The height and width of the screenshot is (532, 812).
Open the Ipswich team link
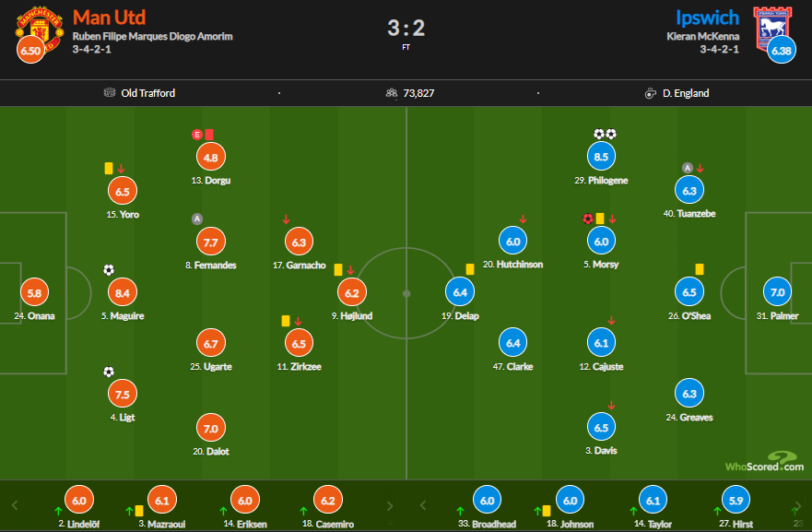coord(708,18)
